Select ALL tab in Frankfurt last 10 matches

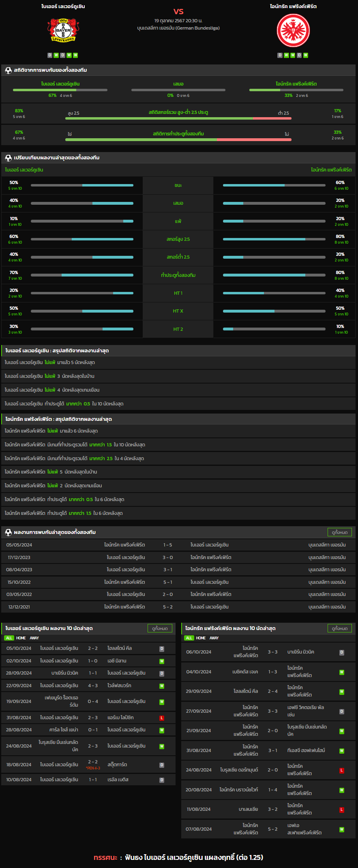pos(189,638)
